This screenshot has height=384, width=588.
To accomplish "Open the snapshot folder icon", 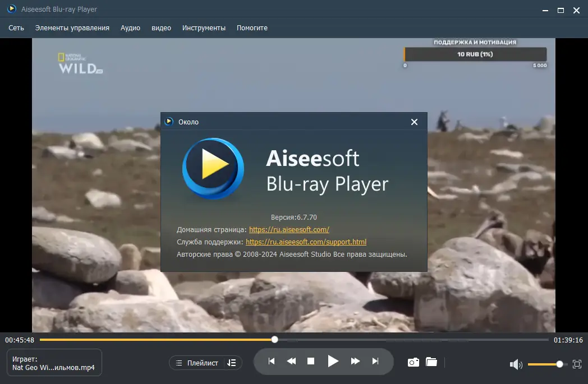I will [x=431, y=362].
